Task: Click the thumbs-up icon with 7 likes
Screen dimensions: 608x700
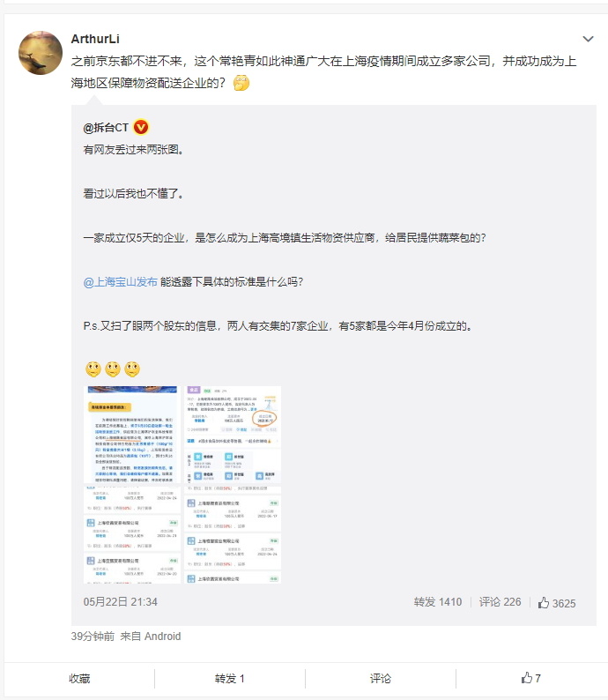Action: (x=530, y=678)
